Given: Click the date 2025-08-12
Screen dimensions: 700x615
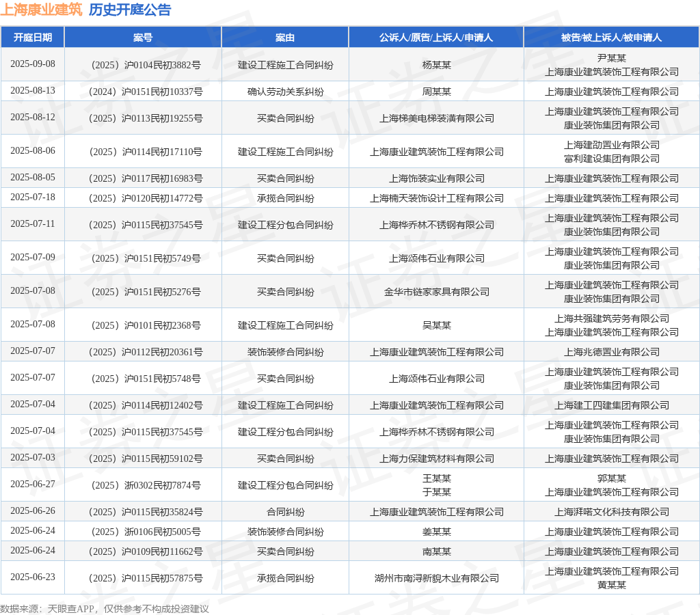Looking at the screenshot, I should 33,117.
